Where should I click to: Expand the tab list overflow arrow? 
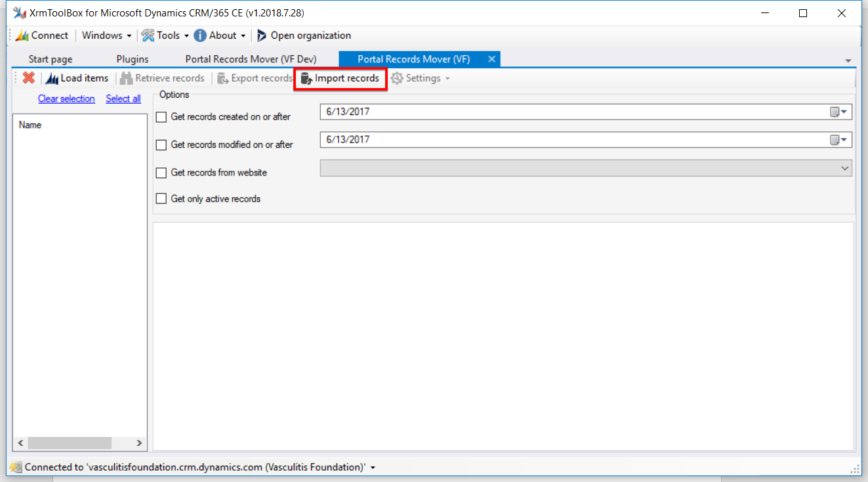pyautogui.click(x=848, y=60)
